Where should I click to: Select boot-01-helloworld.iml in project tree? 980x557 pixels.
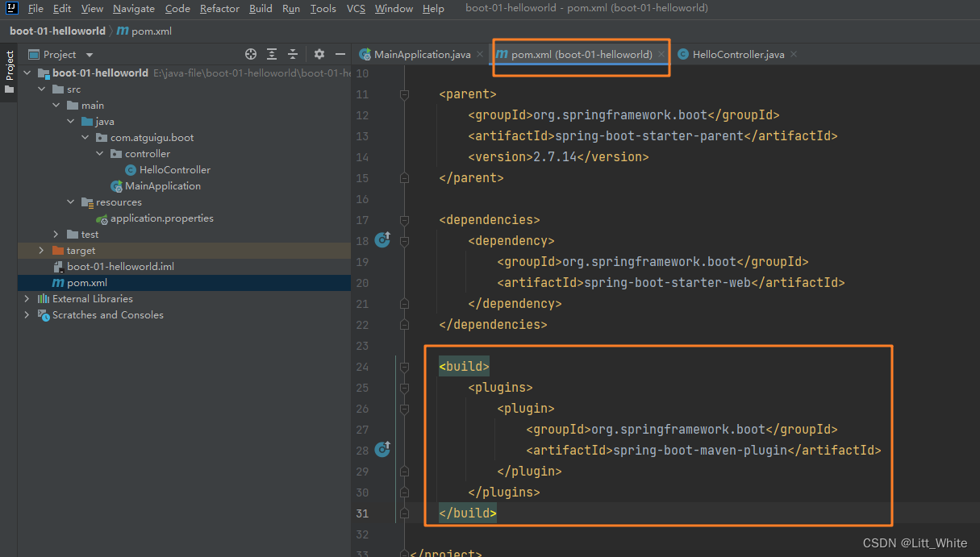tap(120, 267)
